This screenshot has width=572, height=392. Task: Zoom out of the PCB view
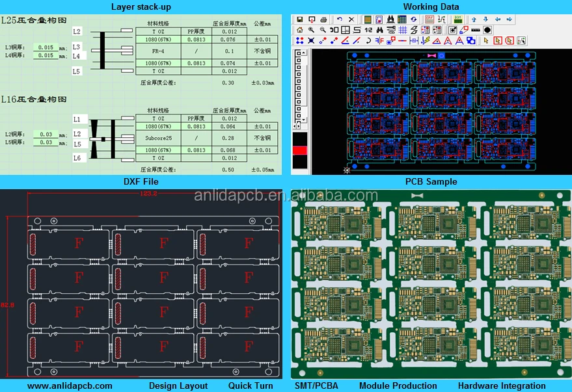click(321, 29)
